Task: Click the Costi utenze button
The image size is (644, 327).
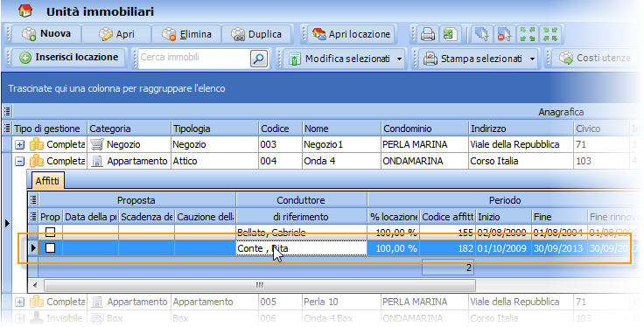Action: (596, 59)
